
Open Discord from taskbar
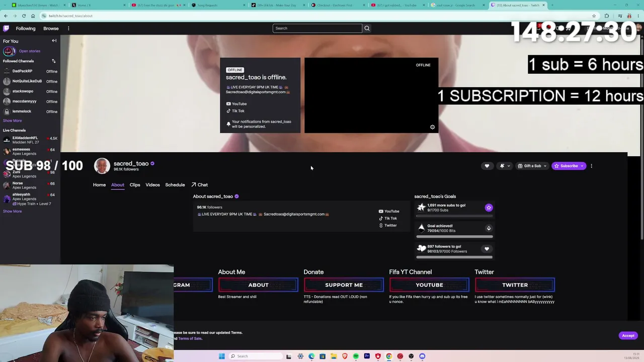[x=422, y=356]
